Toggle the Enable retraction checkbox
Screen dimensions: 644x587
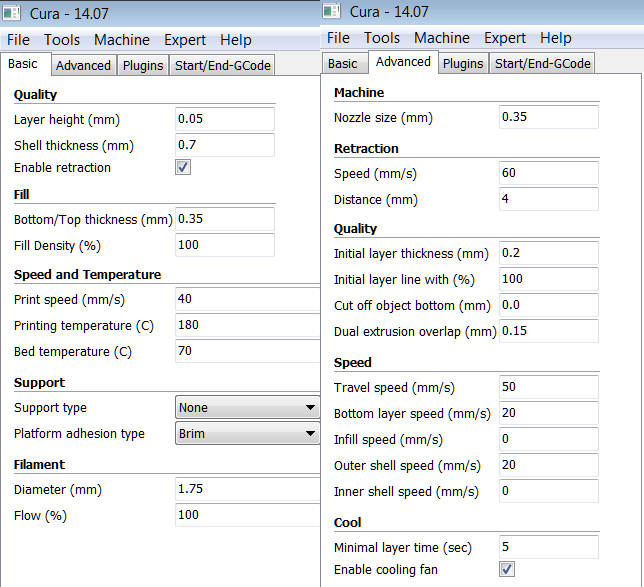click(183, 168)
